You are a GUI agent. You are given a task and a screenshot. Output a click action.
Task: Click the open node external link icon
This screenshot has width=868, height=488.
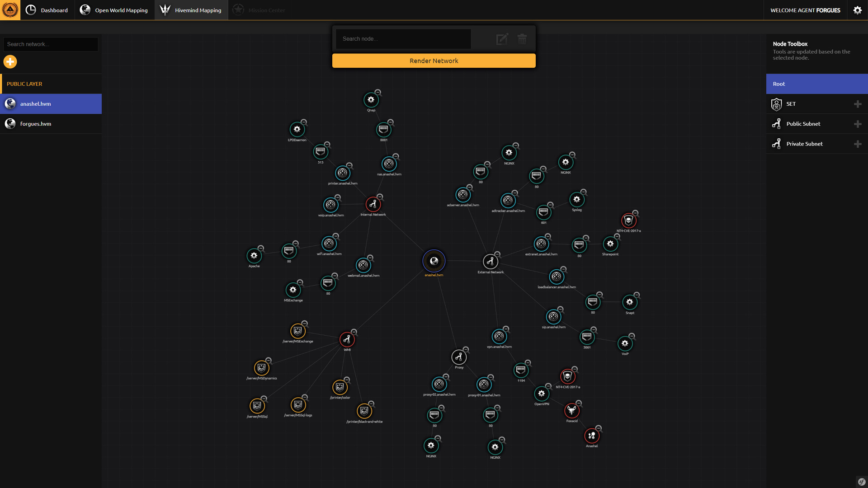pyautogui.click(x=501, y=38)
